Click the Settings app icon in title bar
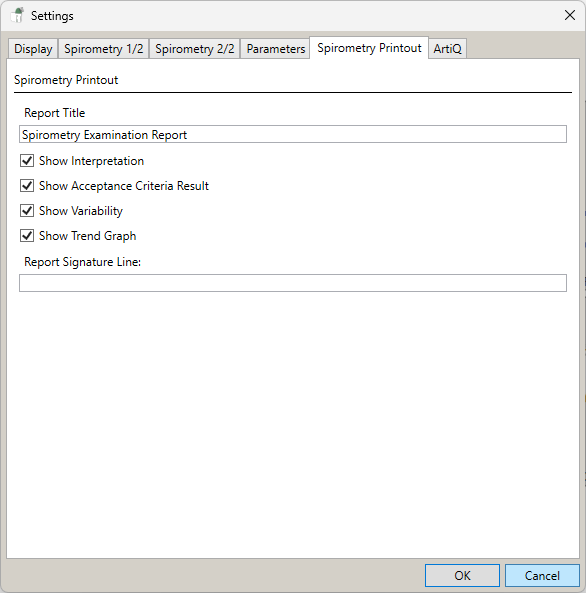The width and height of the screenshot is (586, 593). coord(17,16)
